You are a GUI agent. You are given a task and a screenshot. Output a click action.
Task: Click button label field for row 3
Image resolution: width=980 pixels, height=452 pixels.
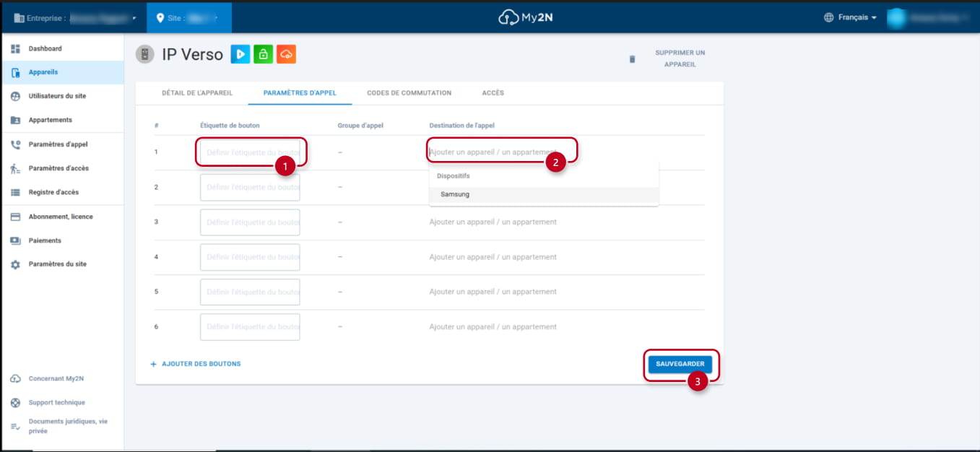(250, 222)
